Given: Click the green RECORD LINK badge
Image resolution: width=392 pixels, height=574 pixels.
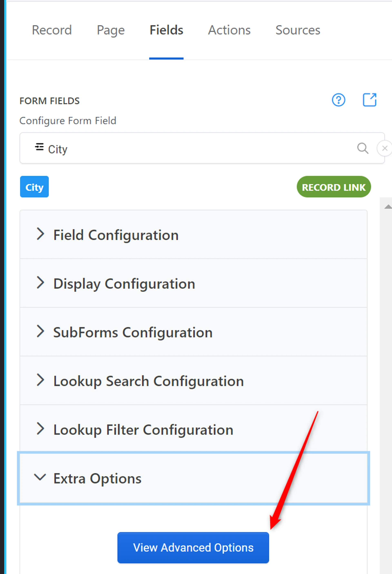Looking at the screenshot, I should pos(333,187).
